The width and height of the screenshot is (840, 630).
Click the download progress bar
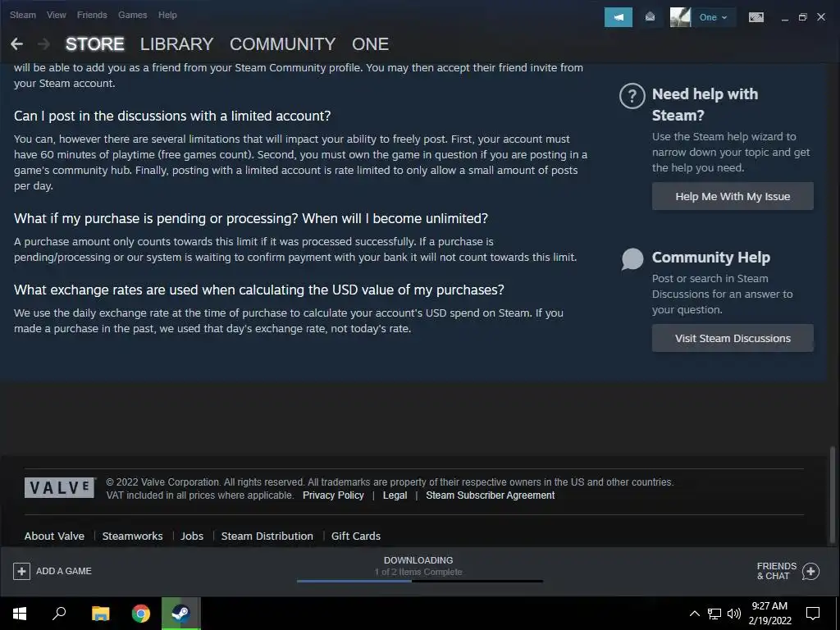click(x=420, y=581)
